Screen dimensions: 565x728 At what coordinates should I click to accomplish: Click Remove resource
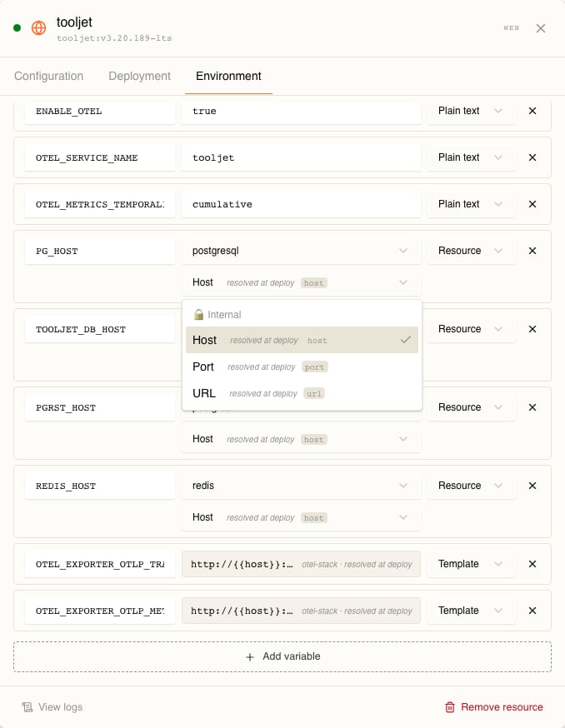point(494,707)
